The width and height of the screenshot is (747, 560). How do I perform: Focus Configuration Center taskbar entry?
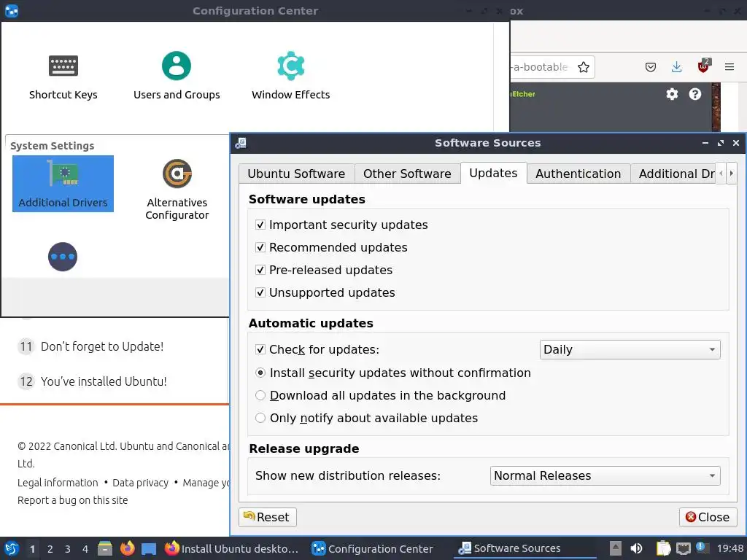[373, 548]
